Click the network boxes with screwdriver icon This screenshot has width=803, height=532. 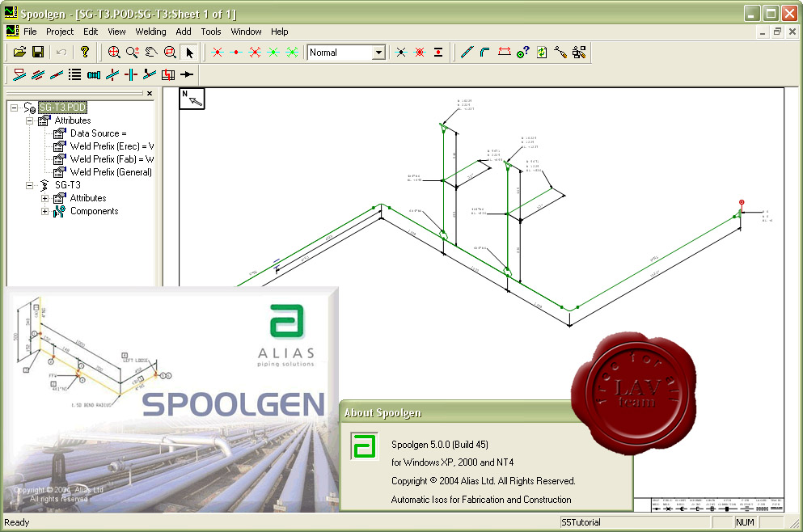coord(579,53)
